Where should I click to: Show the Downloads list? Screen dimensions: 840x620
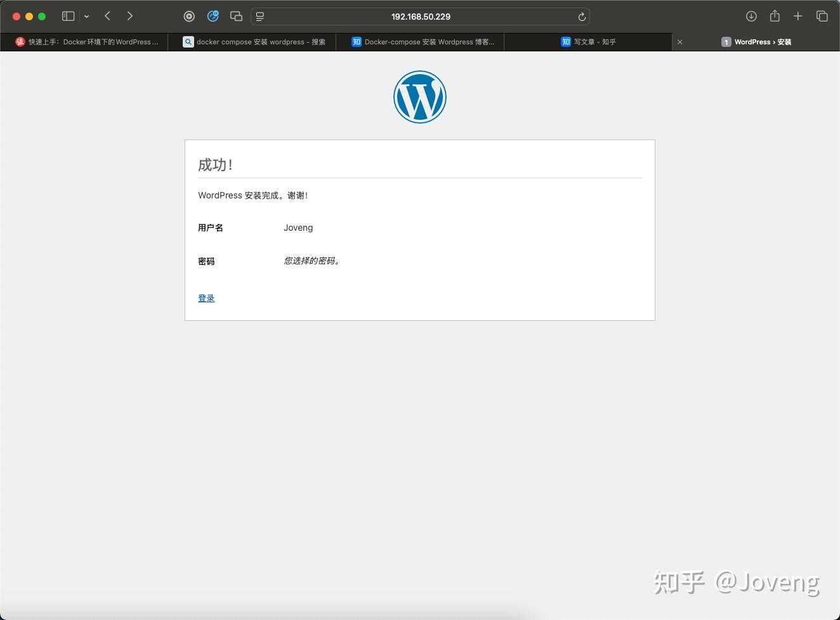[x=751, y=16]
